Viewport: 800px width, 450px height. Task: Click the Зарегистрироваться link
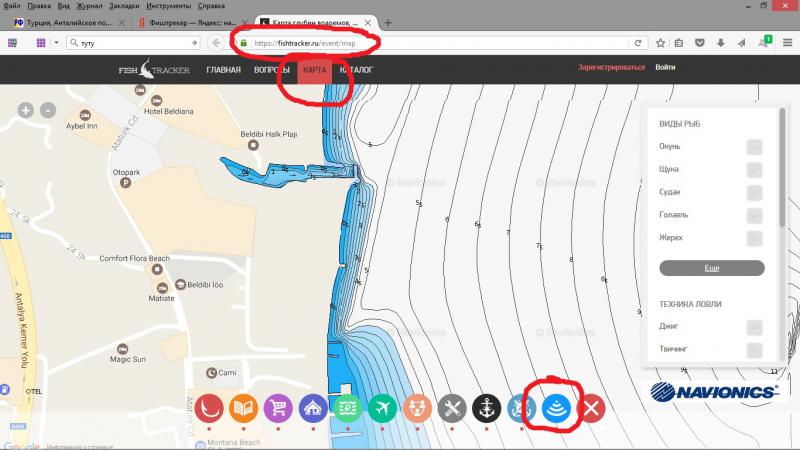pyautogui.click(x=610, y=68)
